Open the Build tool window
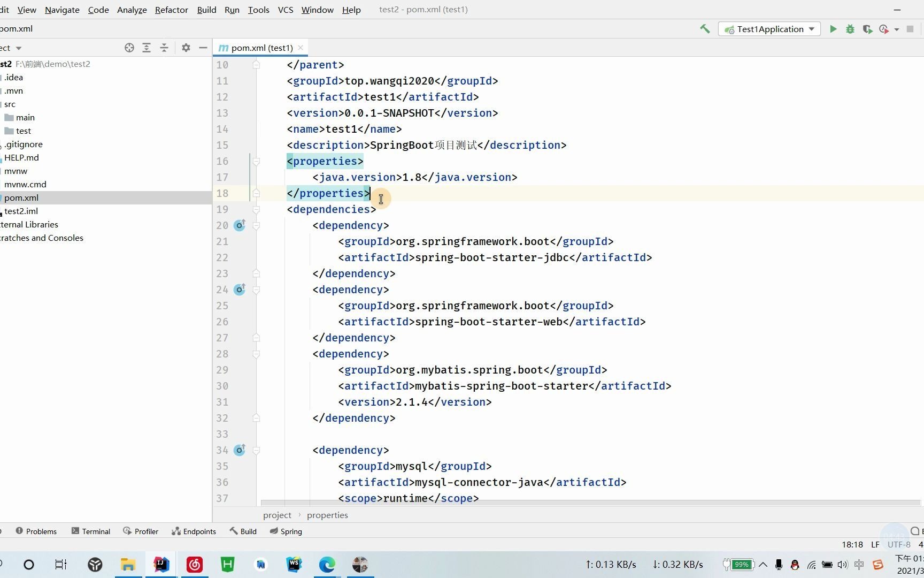 point(243,531)
